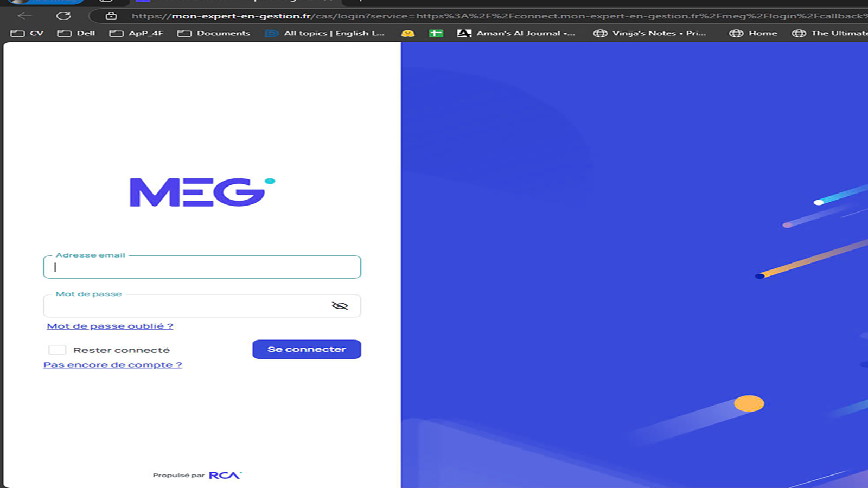
Task: Click the Pas encore de compte link
Action: point(113,365)
